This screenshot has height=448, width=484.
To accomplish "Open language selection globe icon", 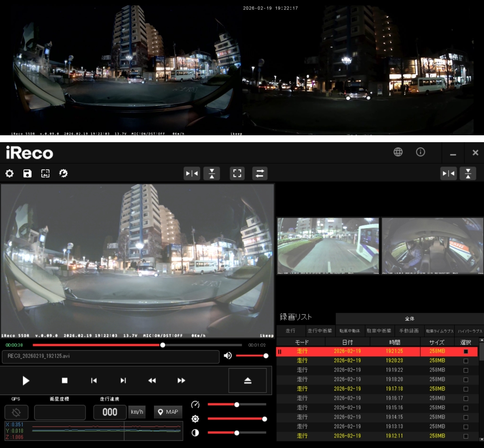I will click(x=398, y=152).
